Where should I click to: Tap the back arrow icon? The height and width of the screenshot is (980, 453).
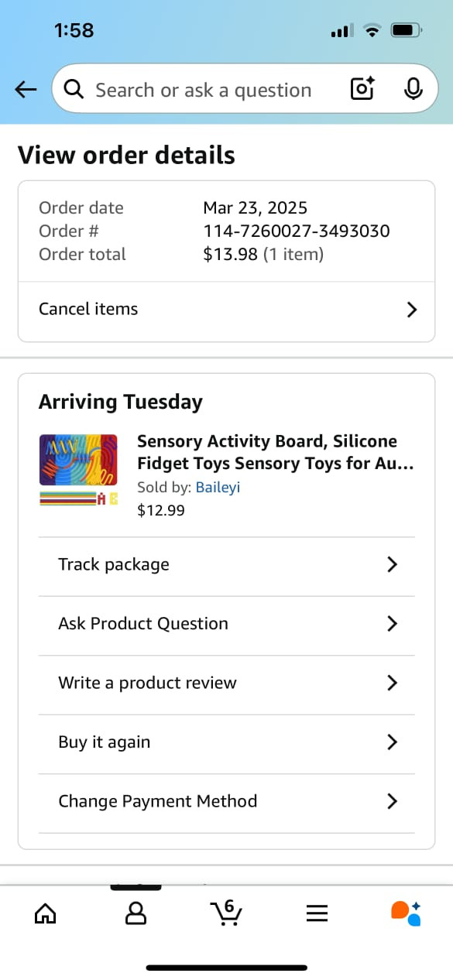26,90
